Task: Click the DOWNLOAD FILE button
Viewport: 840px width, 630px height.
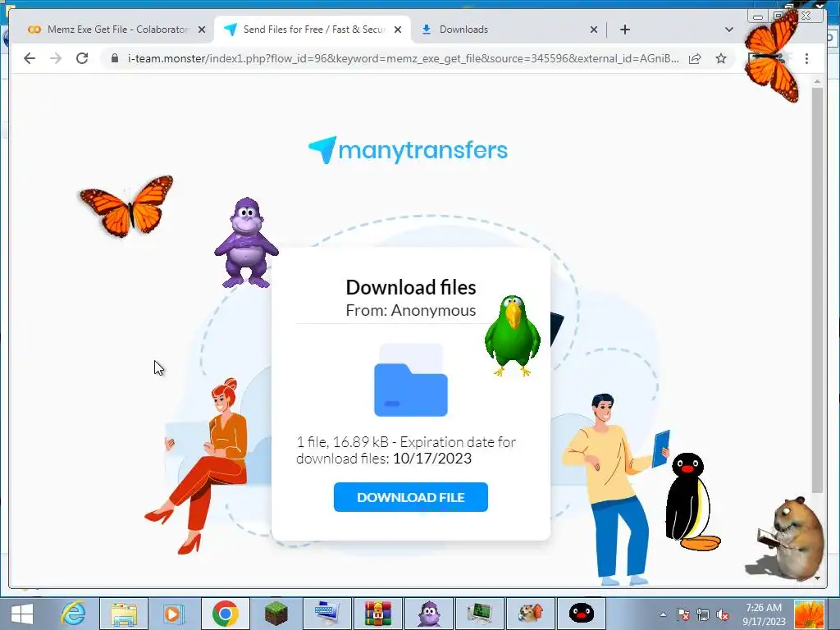Action: 410,497
